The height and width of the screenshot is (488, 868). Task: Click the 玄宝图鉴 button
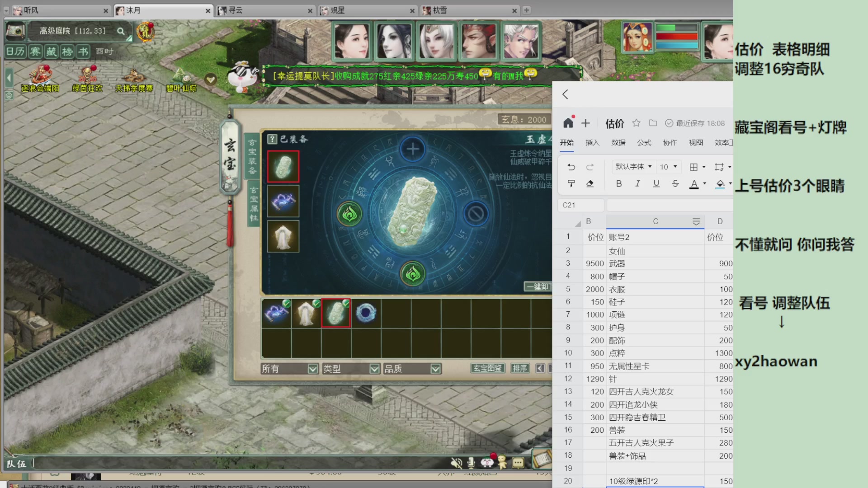487,368
